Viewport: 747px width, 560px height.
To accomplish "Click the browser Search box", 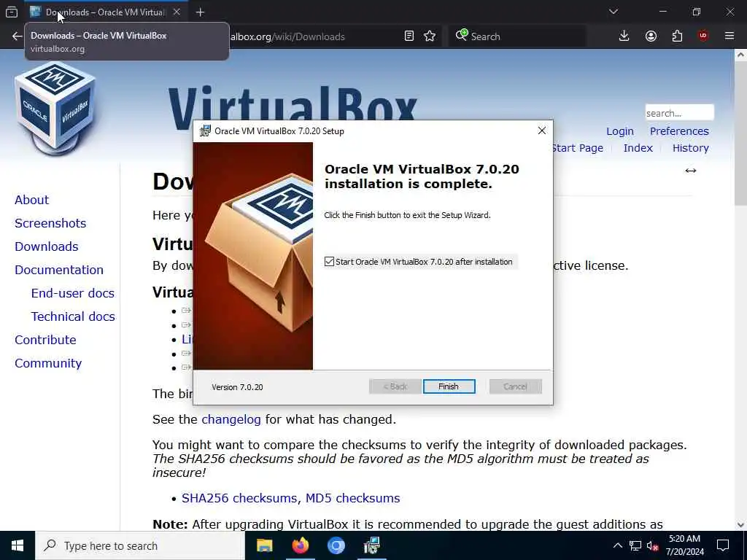I will pos(517,36).
